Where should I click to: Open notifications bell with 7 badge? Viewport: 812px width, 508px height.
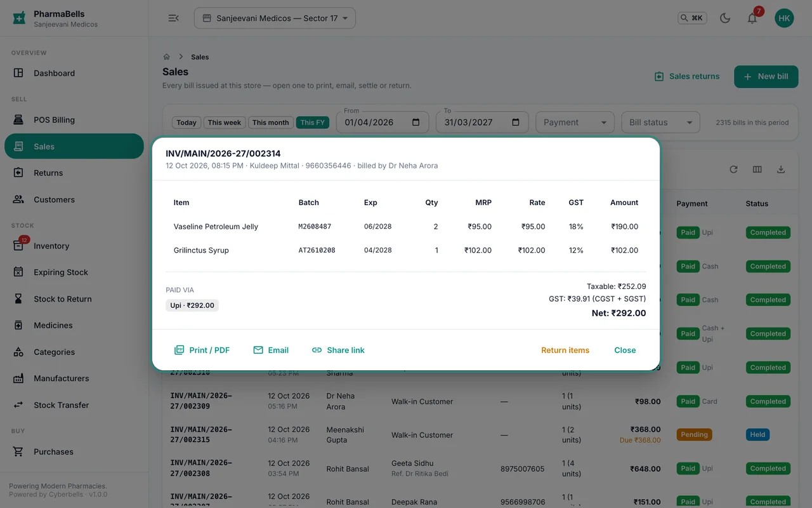752,18
